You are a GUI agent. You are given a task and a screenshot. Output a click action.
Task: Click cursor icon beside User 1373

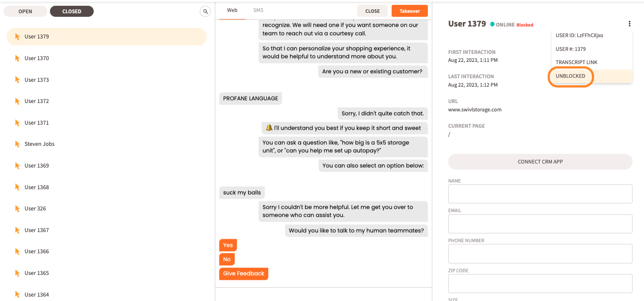click(x=18, y=80)
